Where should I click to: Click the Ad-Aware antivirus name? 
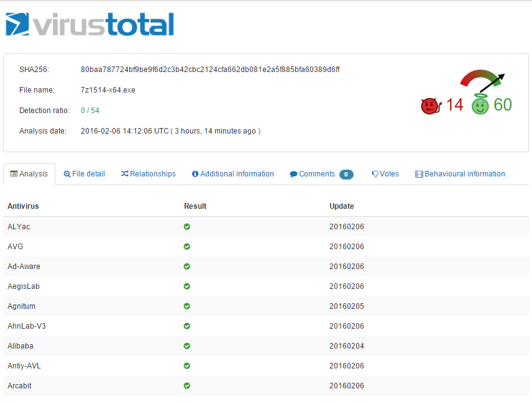[x=24, y=267]
